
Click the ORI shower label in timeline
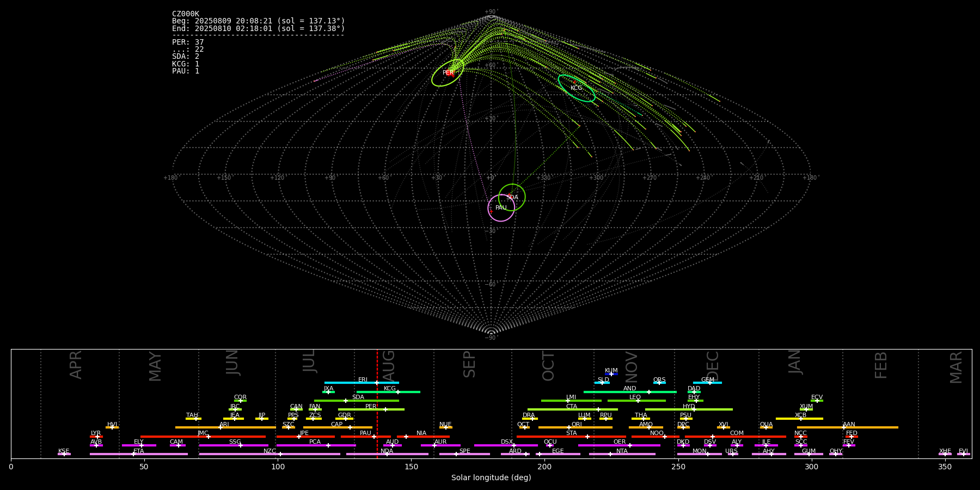(x=577, y=425)
